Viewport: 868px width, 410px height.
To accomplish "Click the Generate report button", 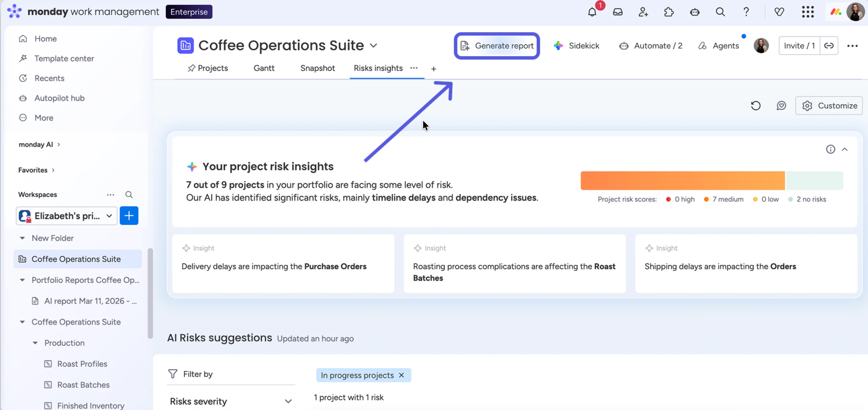I will pos(497,46).
